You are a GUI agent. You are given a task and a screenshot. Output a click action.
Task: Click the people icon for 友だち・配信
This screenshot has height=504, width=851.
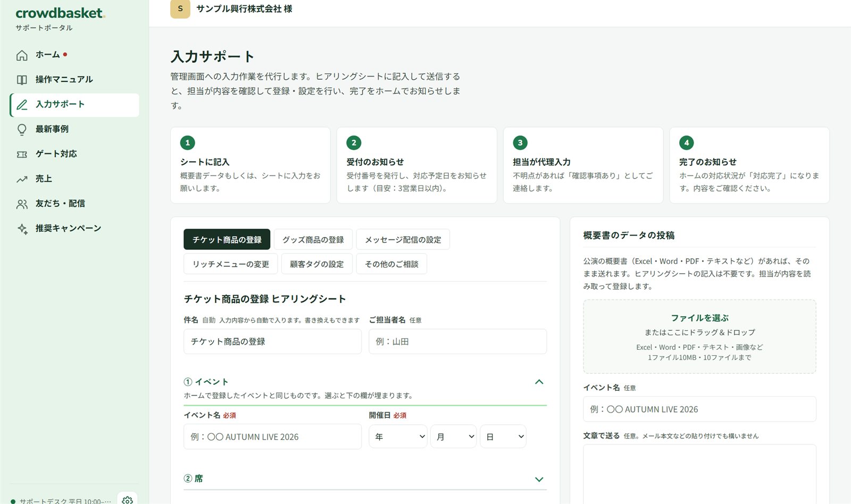(22, 204)
